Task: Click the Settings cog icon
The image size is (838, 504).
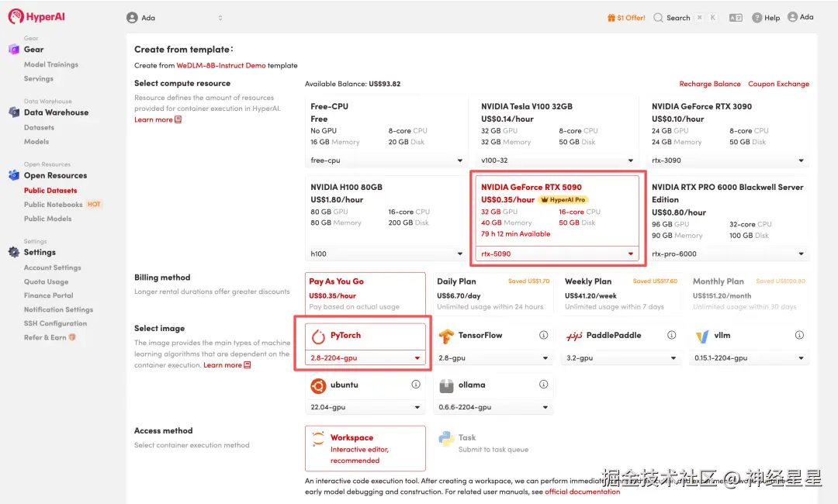Action: point(14,252)
